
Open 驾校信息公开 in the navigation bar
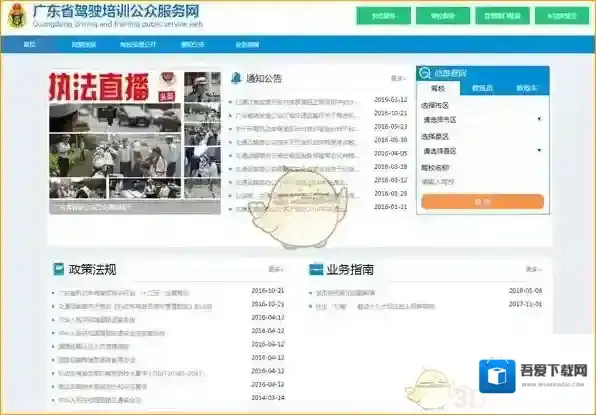138,44
